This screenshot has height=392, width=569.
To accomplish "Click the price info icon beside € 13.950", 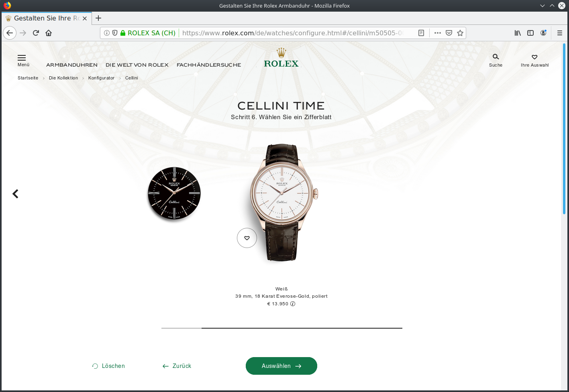I will (293, 304).
